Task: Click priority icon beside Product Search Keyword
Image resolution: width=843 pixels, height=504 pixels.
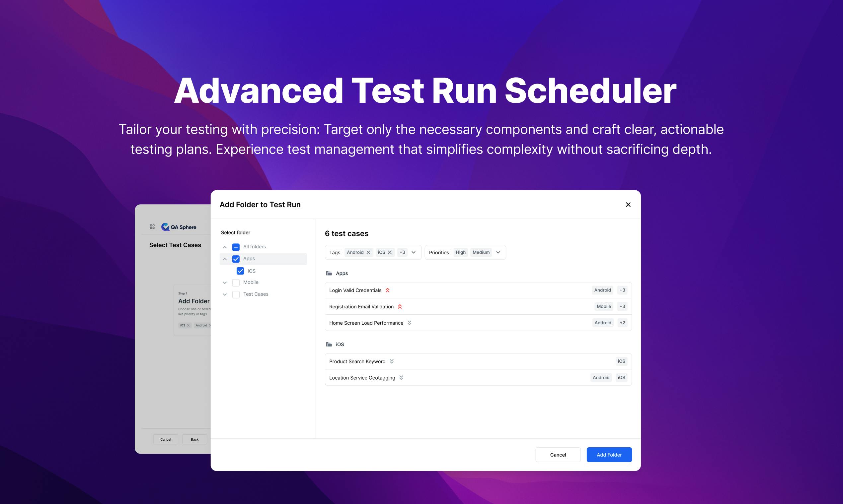Action: click(392, 361)
